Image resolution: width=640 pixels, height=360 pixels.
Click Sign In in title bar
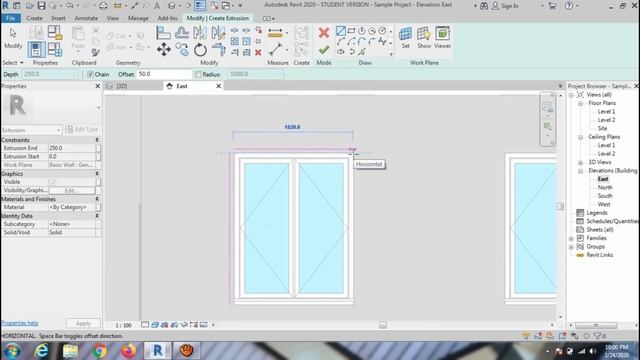(x=505, y=6)
